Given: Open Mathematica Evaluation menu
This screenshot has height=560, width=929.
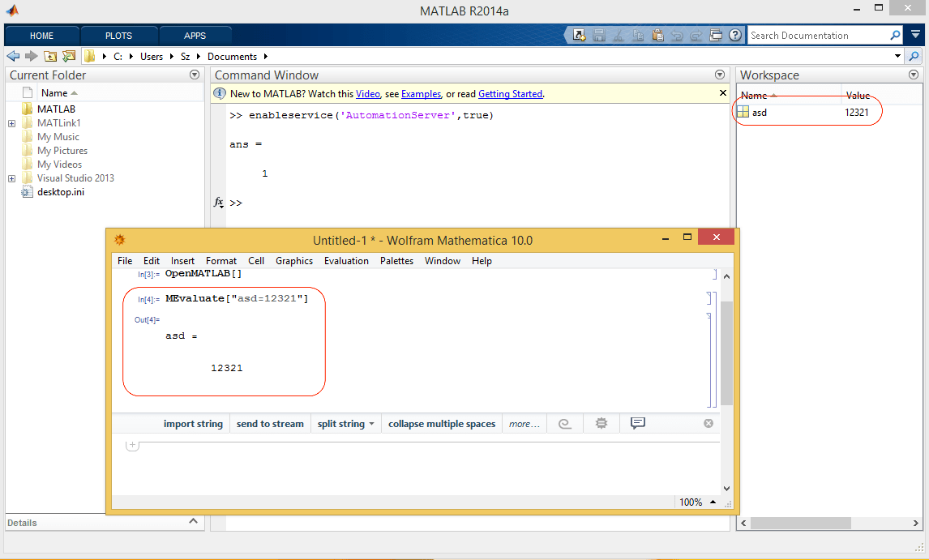Looking at the screenshot, I should point(346,261).
